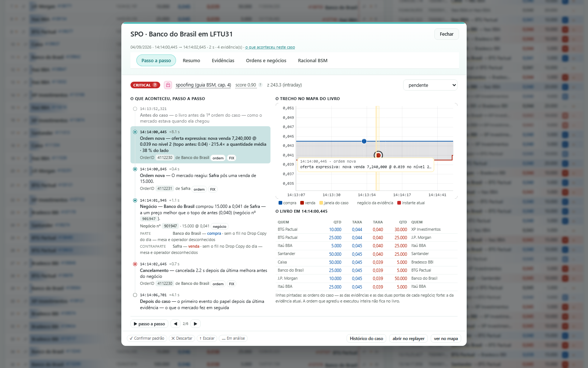Screen dimensions: 588x368
Task: Click Confirmar padrão button
Action: tap(147, 339)
